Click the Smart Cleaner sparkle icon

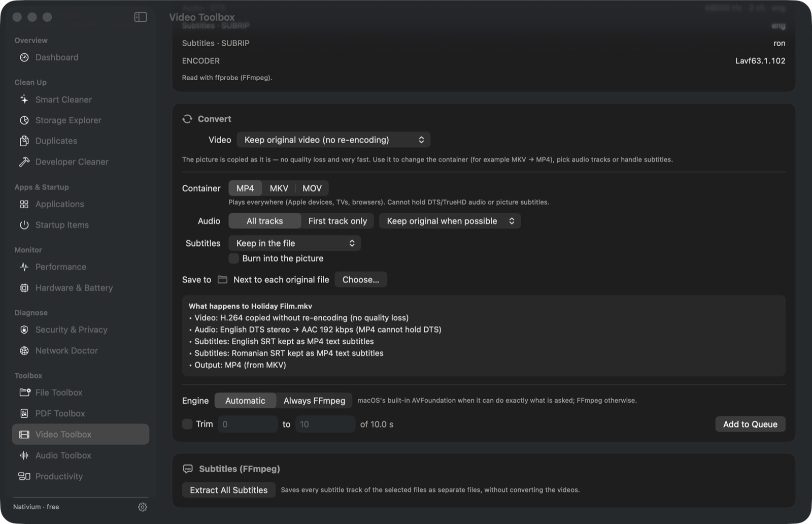[x=24, y=100]
